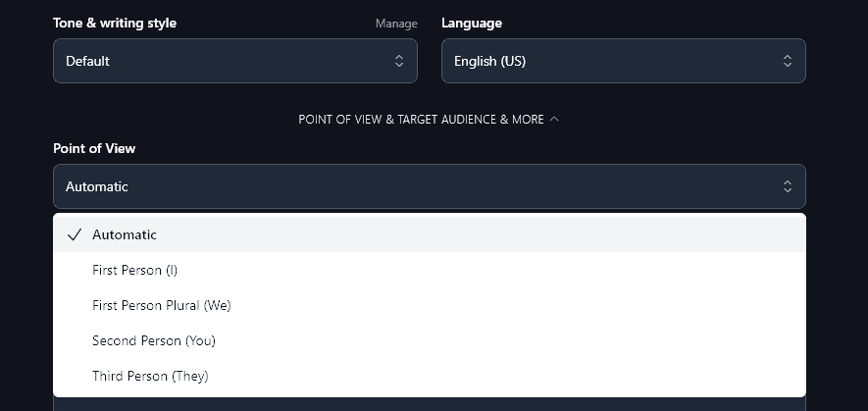Select Second Person (You) from the list

pyautogui.click(x=153, y=340)
